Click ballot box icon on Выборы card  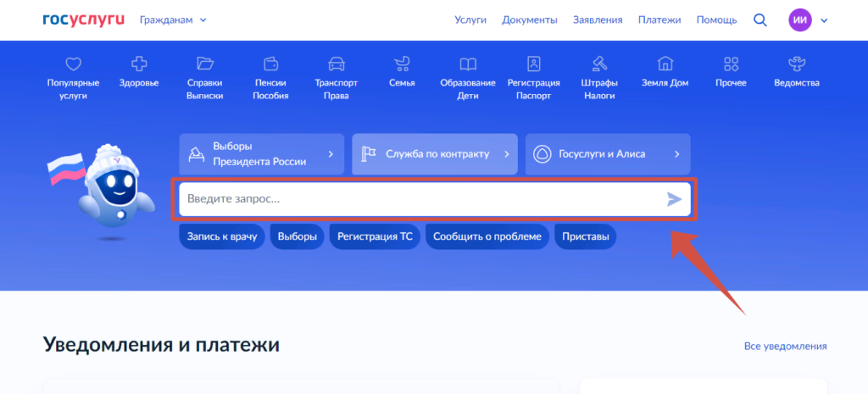pos(196,154)
